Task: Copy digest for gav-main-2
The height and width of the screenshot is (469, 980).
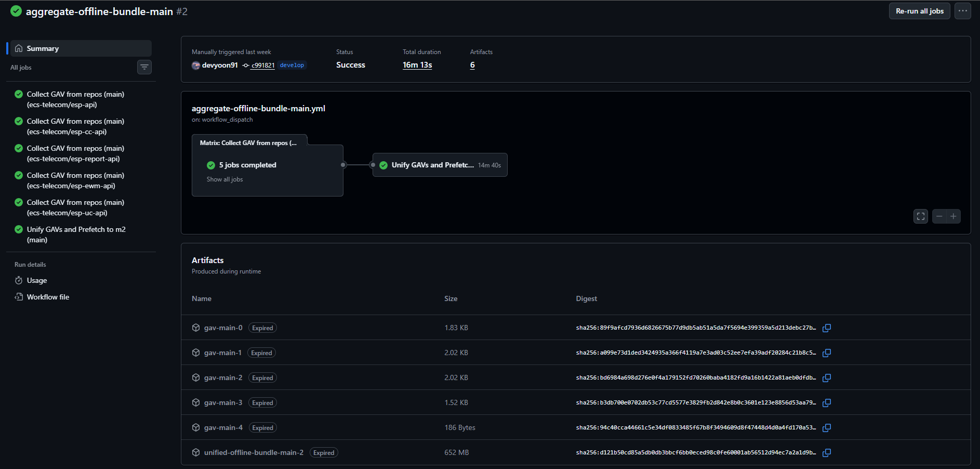Action: pos(827,377)
